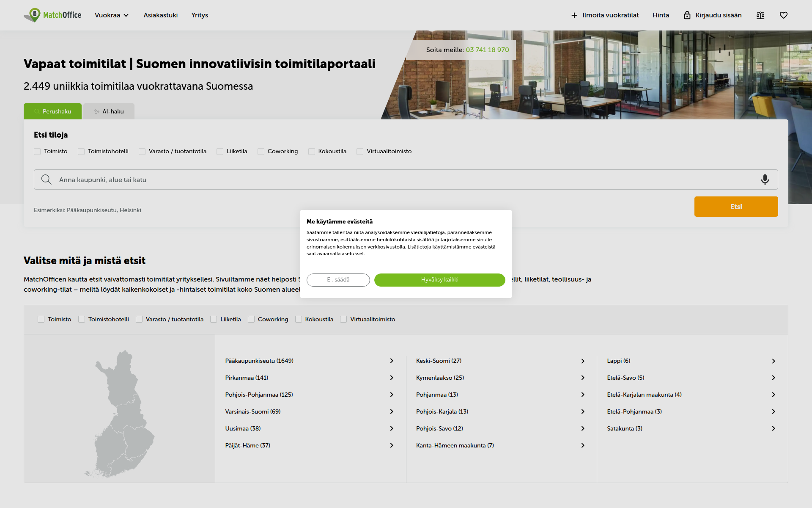Viewport: 812px width, 508px height.
Task: Open the compare scales icon
Action: (x=760, y=15)
